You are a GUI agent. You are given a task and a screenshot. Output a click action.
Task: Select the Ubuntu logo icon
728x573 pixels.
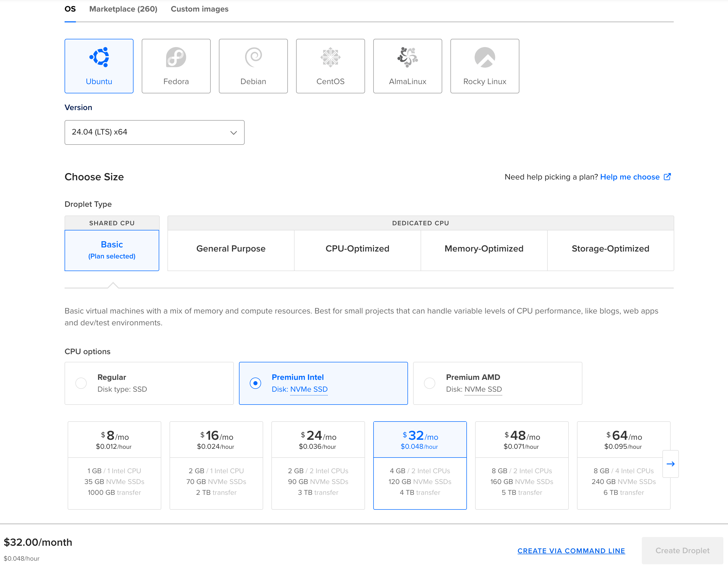[99, 57]
